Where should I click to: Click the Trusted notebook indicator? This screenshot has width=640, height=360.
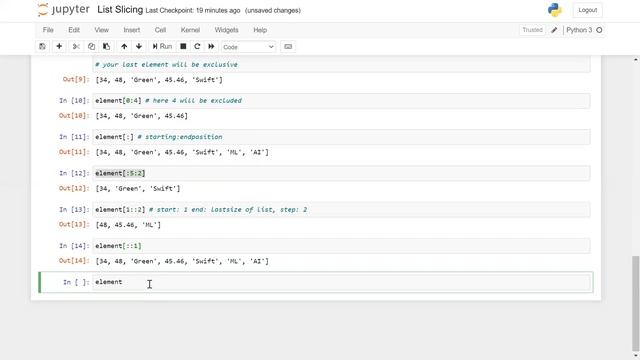click(532, 30)
